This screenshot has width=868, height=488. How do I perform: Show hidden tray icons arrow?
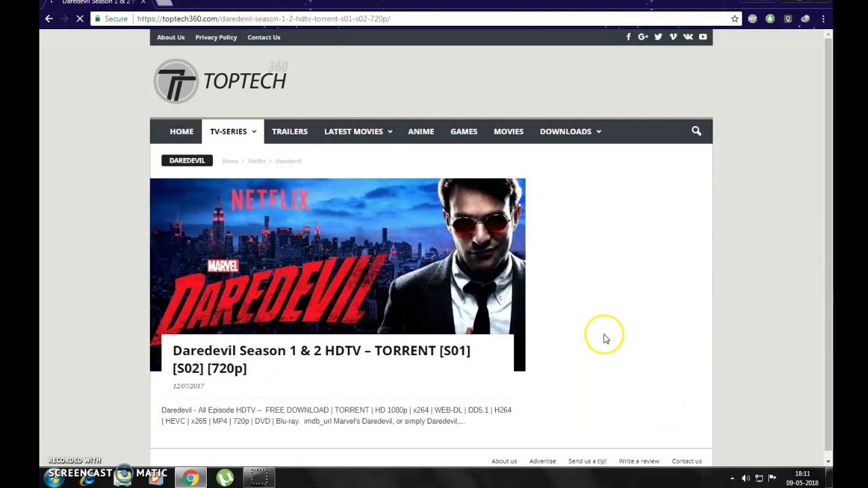coord(732,479)
